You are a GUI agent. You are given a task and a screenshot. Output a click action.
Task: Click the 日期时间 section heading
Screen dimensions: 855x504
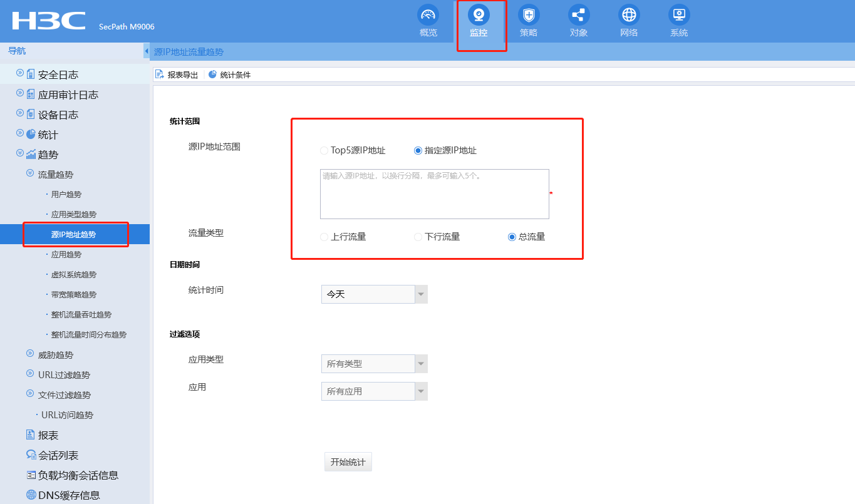pyautogui.click(x=185, y=265)
